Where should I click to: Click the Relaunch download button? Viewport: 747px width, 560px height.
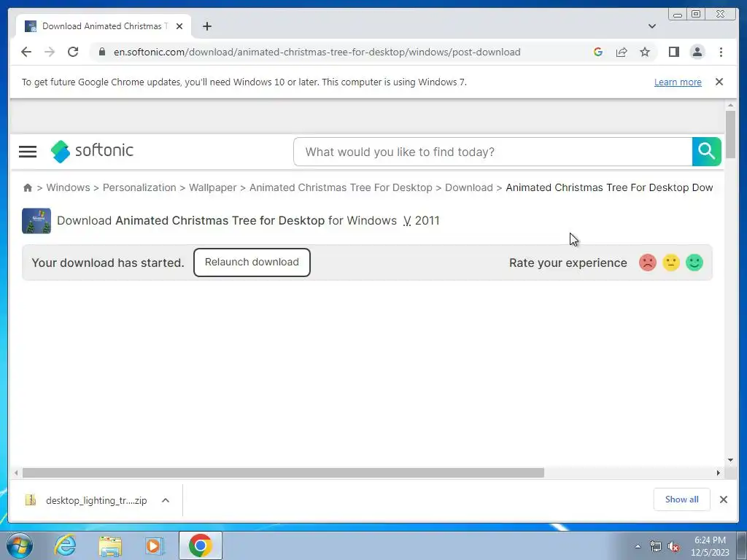click(252, 262)
